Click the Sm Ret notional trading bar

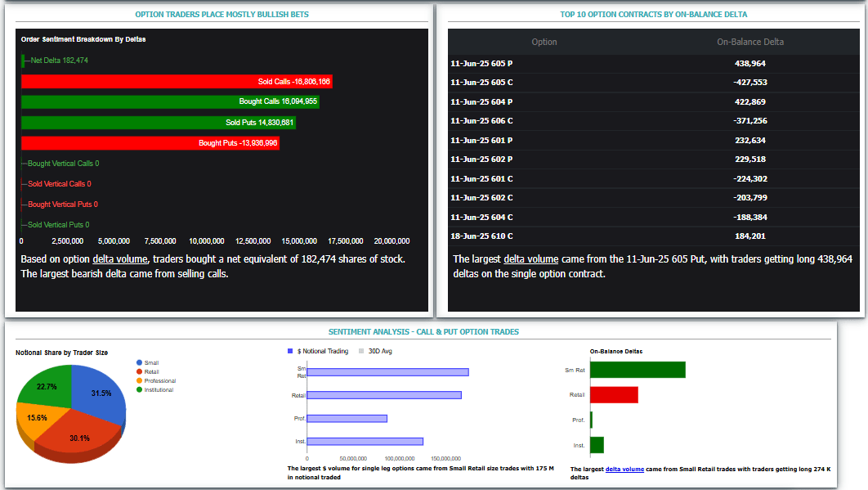(x=388, y=372)
